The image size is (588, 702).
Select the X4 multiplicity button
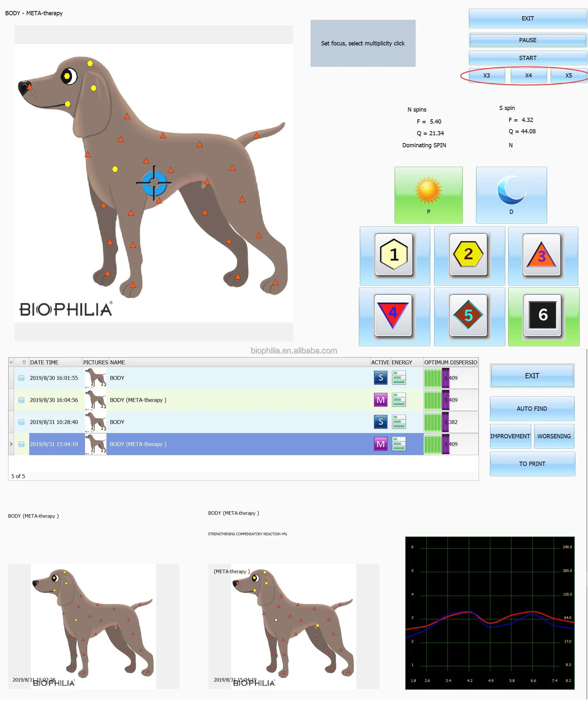pos(529,76)
